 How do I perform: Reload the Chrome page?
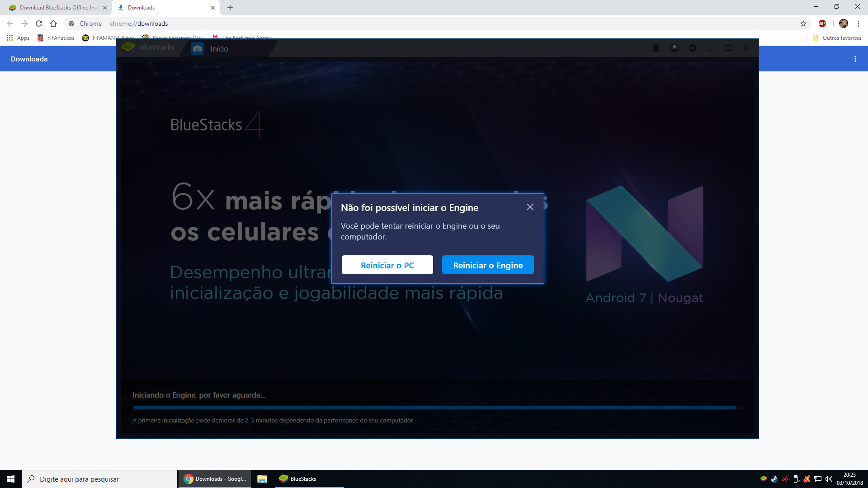[x=39, y=23]
